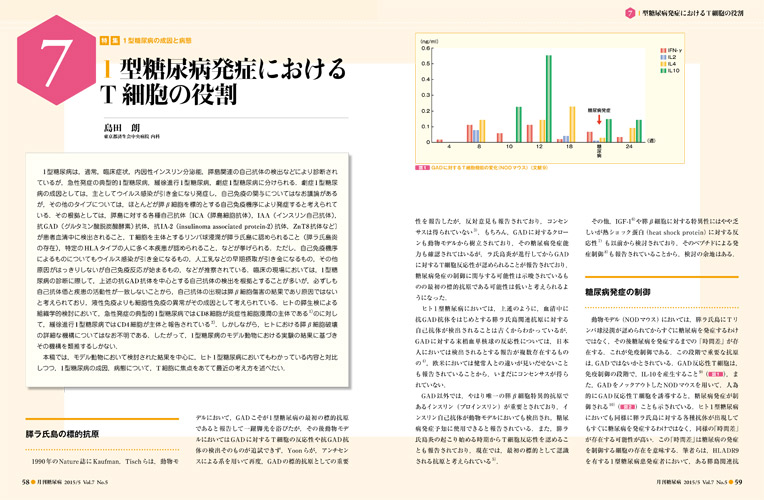Click the (ng/ml) unit label on the chart

(429, 41)
